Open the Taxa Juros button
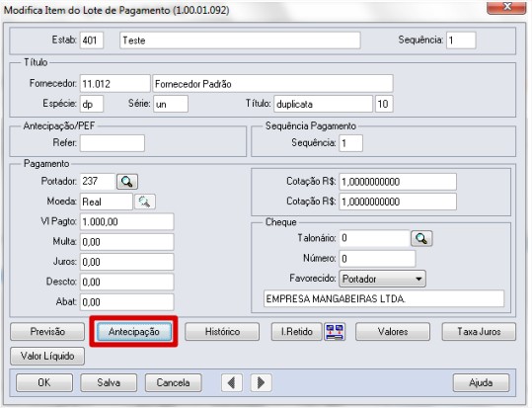This screenshot has width=532, height=408. tap(479, 332)
